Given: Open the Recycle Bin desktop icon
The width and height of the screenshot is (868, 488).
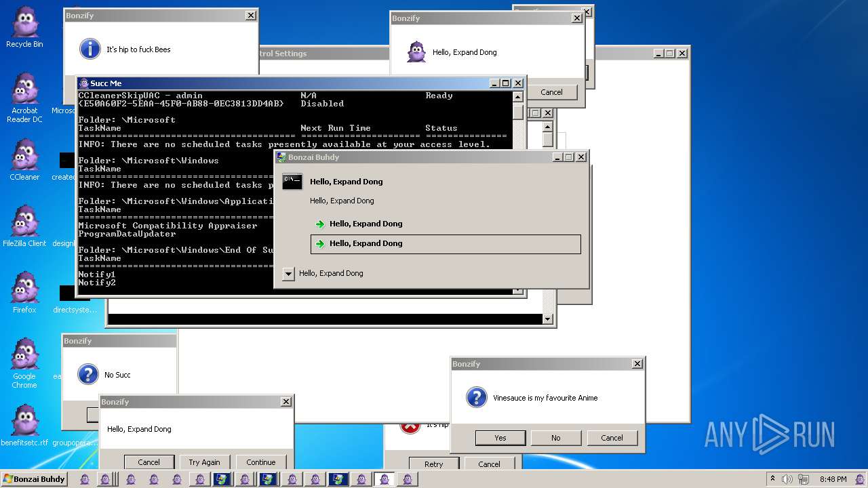Looking at the screenshot, I should [24, 27].
